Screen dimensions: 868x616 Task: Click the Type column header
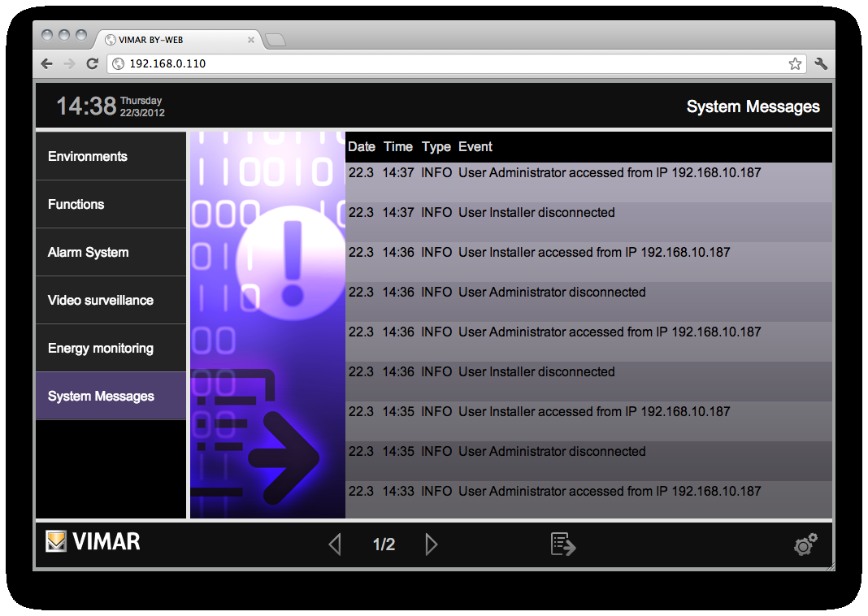pyautogui.click(x=436, y=147)
